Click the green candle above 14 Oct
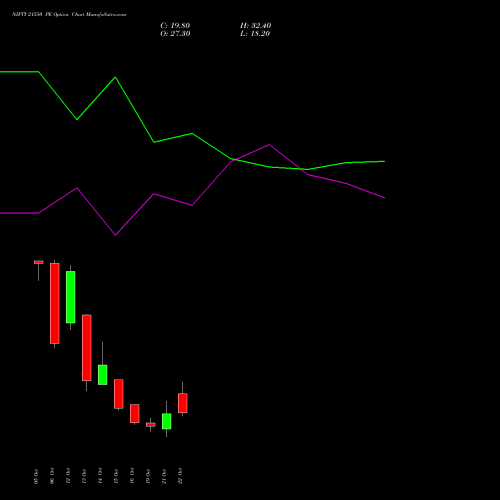This screenshot has width=500, height=500. [x=103, y=375]
